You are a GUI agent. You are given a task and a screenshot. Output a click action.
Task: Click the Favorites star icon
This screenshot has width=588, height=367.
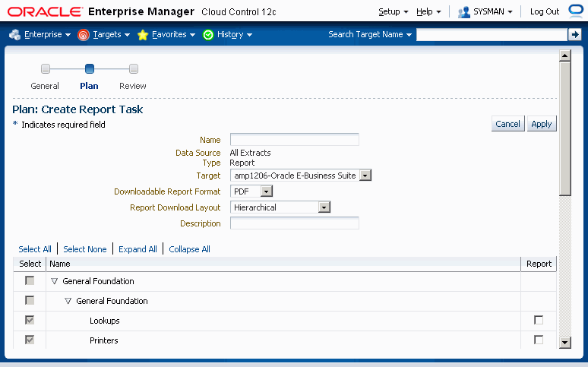[143, 35]
